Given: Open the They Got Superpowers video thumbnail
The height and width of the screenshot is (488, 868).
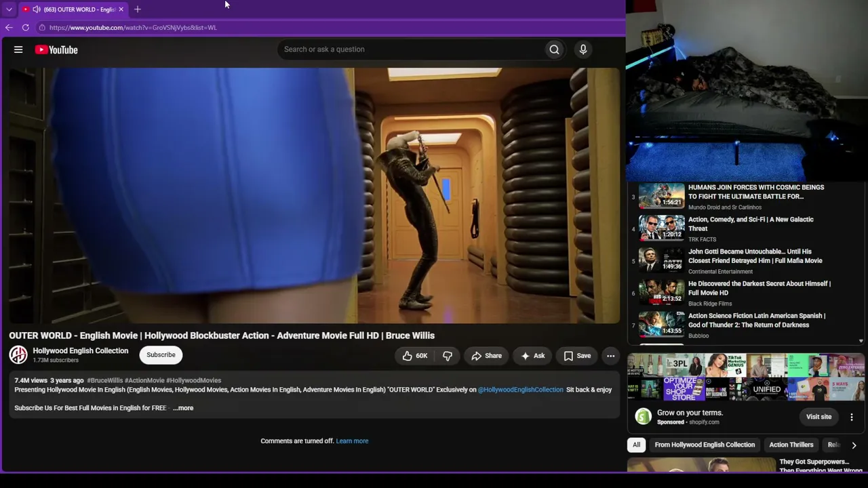Looking at the screenshot, I should [x=701, y=466].
